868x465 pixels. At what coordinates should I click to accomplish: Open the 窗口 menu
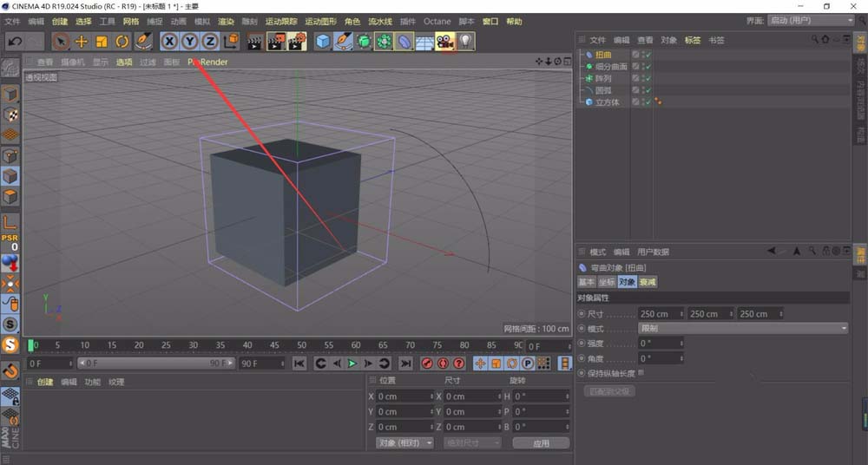(490, 22)
